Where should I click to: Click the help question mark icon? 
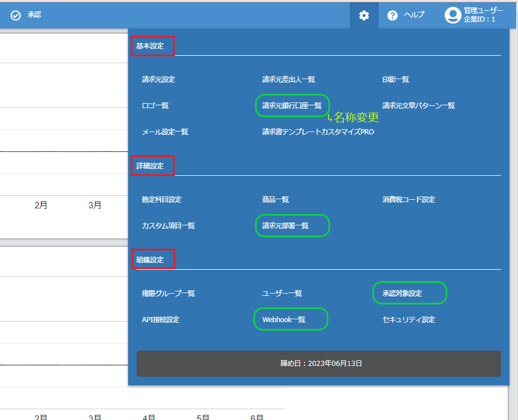(x=393, y=15)
